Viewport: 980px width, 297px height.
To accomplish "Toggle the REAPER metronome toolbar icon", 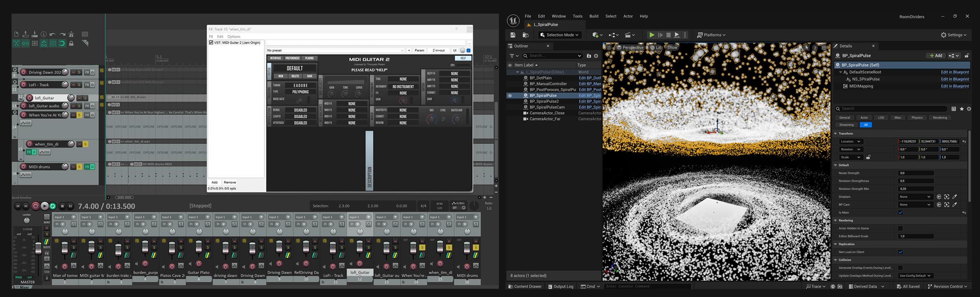I will pyautogui.click(x=71, y=34).
